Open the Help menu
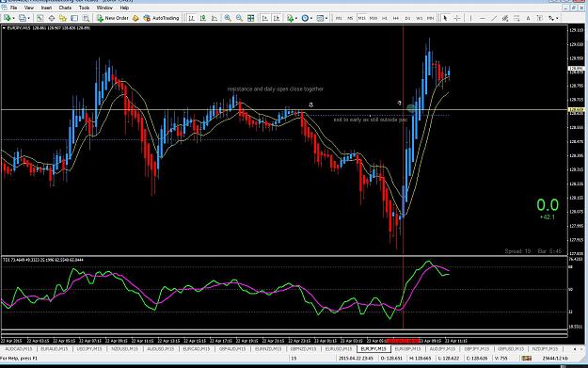Screen dimensions: 588x368 124,8
